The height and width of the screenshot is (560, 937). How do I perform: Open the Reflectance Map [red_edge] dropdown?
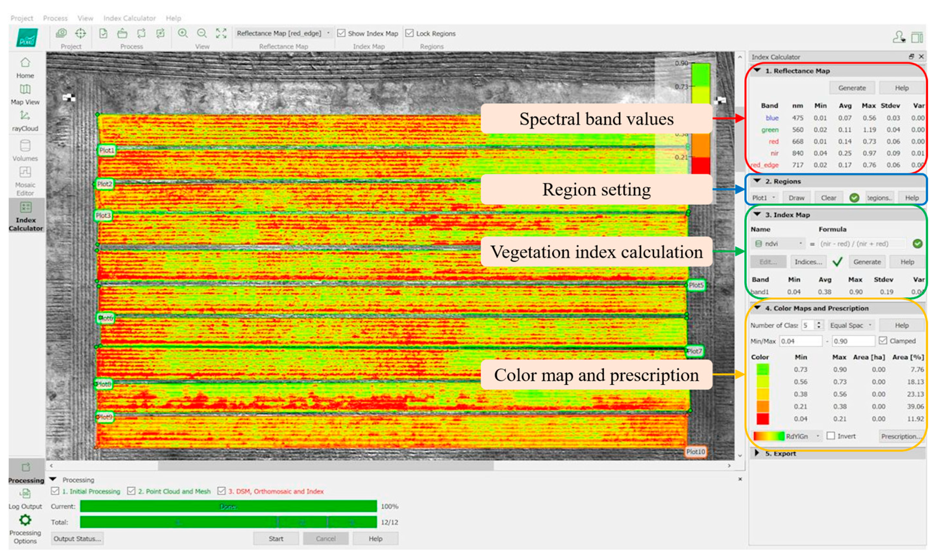click(283, 33)
